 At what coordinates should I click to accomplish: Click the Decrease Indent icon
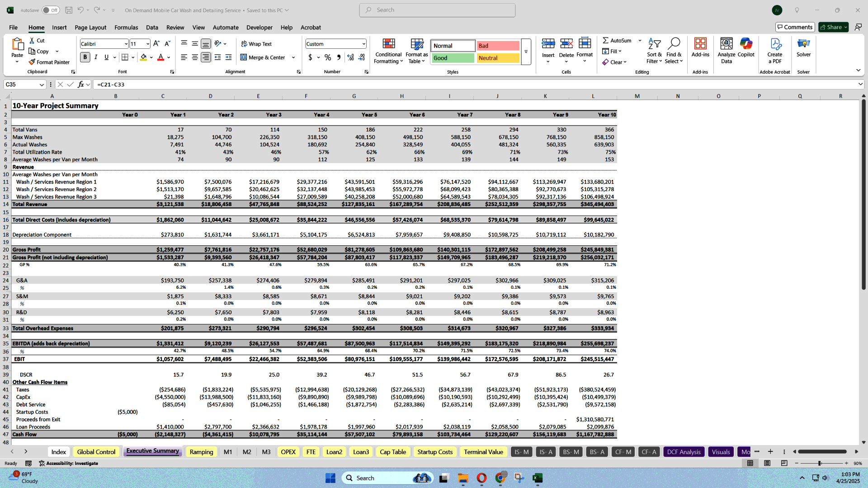tap(217, 57)
